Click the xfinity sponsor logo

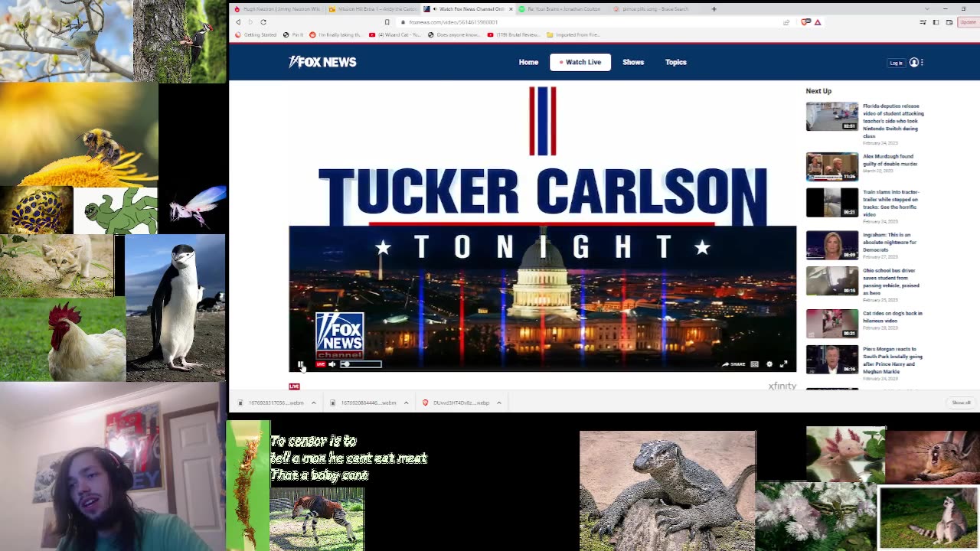(x=782, y=386)
